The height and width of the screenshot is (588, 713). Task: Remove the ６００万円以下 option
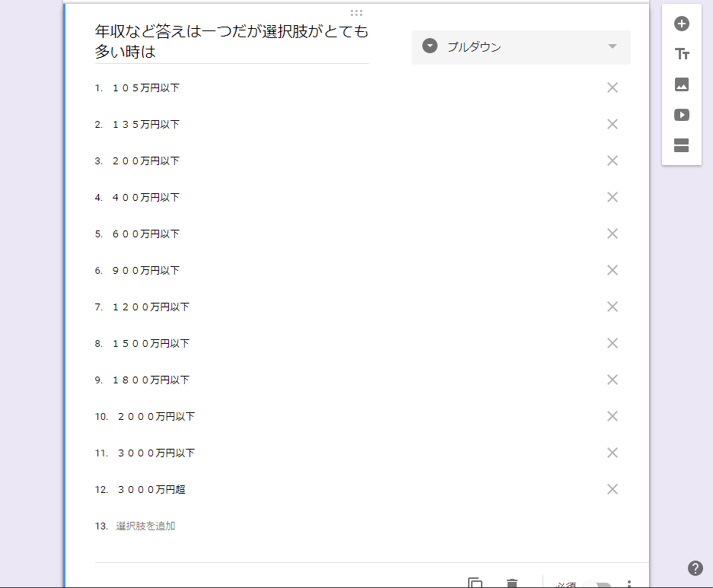coord(612,234)
